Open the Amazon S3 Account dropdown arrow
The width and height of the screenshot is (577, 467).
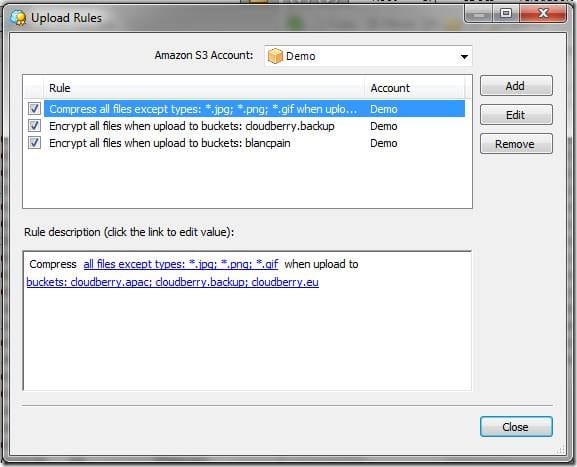point(464,57)
